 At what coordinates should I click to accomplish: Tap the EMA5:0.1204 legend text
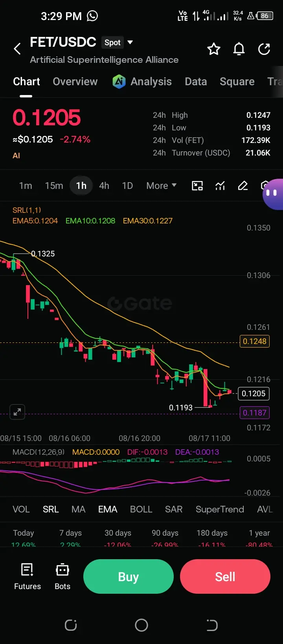coord(35,221)
